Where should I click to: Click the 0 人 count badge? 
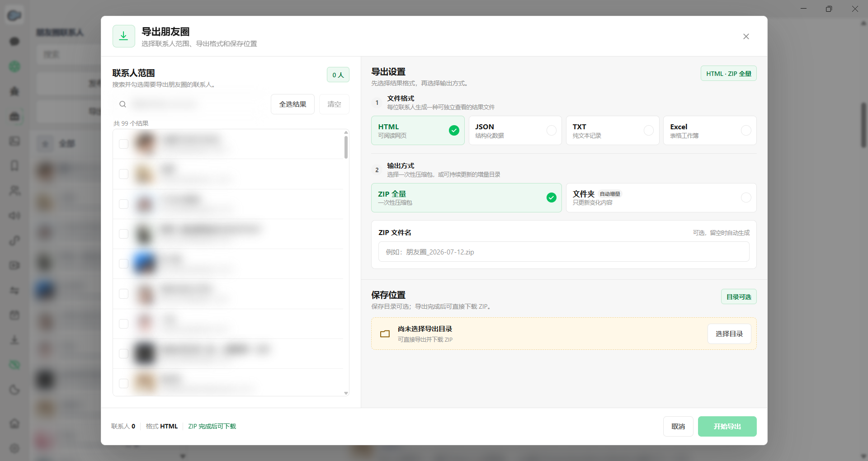click(338, 75)
